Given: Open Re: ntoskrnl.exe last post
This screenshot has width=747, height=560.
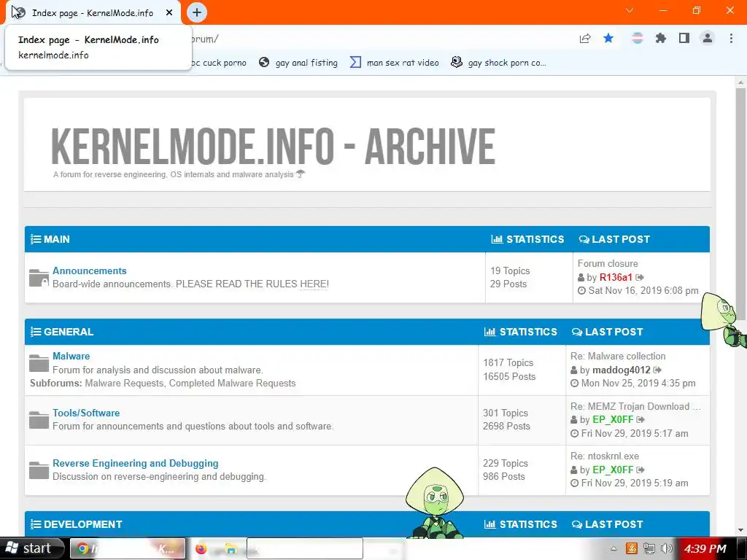Looking at the screenshot, I should point(605,456).
